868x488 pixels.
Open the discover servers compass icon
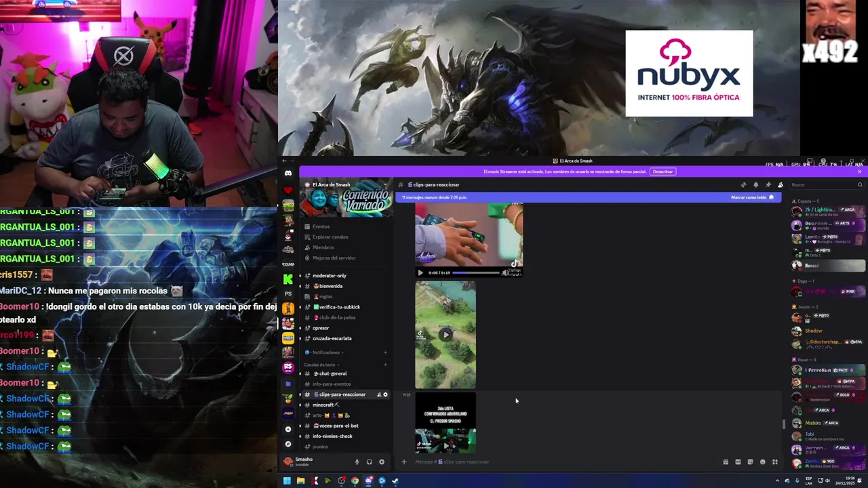coord(288,444)
